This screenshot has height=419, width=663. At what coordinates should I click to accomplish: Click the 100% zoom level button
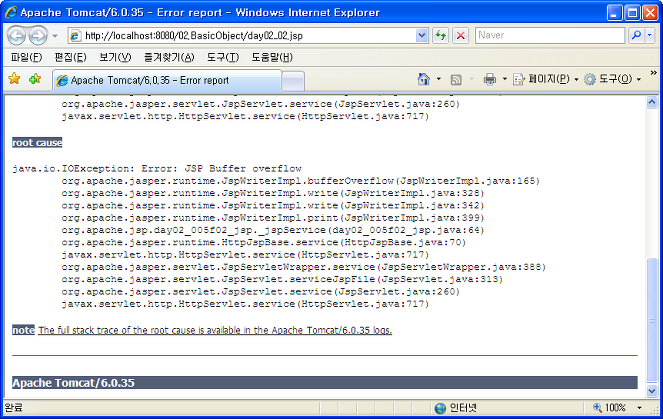click(610, 408)
